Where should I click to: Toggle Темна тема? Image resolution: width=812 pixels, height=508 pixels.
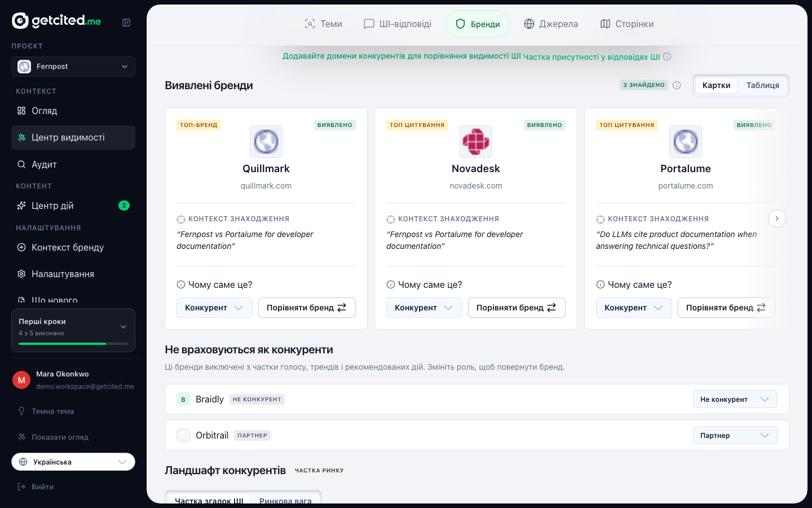coord(73,411)
